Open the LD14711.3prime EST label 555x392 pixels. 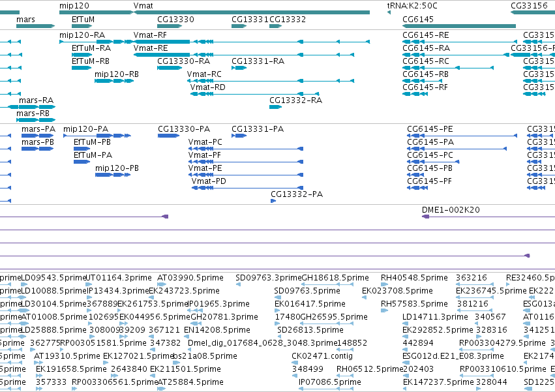click(435, 317)
